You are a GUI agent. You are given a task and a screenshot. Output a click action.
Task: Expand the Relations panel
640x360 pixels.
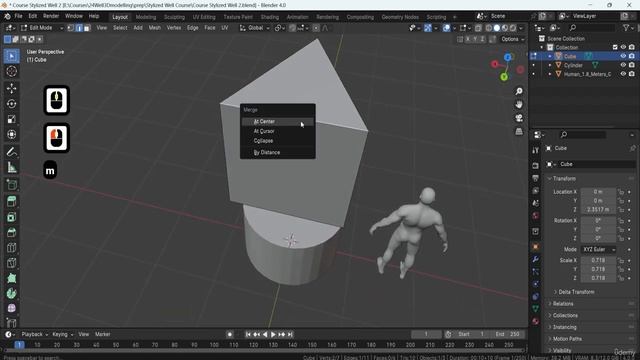pyautogui.click(x=563, y=304)
